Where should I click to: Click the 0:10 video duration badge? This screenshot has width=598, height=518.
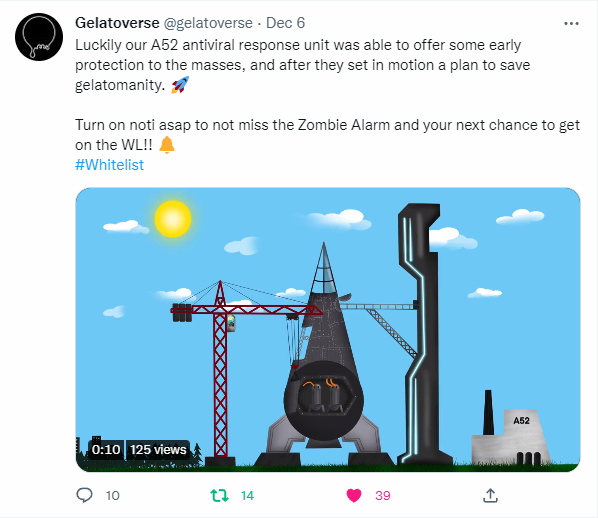coord(106,450)
